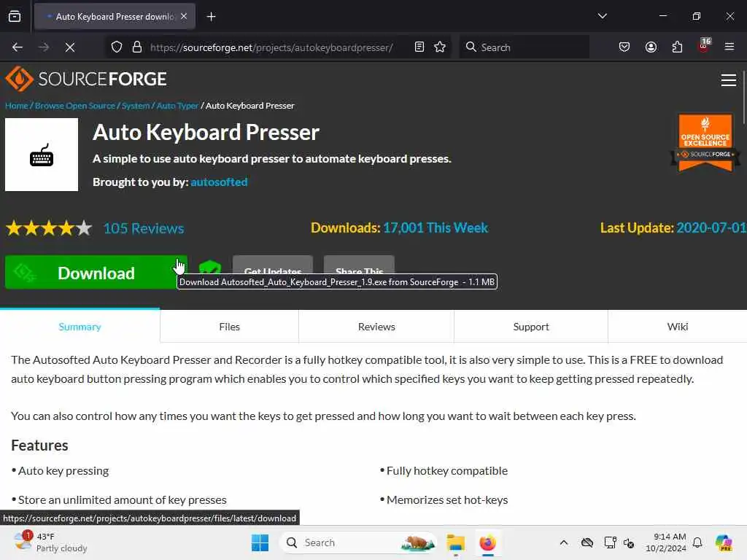Image resolution: width=747 pixels, height=560 pixels.
Task: Click the Open Source Excellence badge
Action: pos(705,142)
